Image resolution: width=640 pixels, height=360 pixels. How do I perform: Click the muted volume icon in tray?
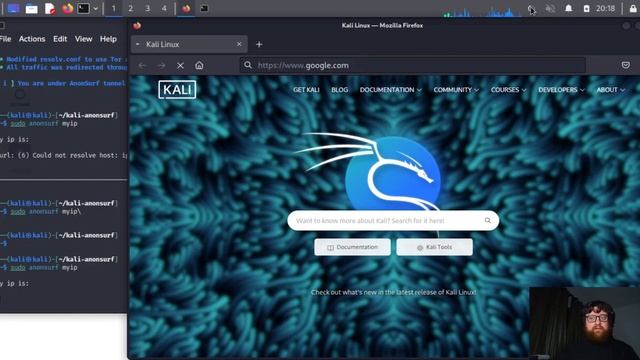550,9
